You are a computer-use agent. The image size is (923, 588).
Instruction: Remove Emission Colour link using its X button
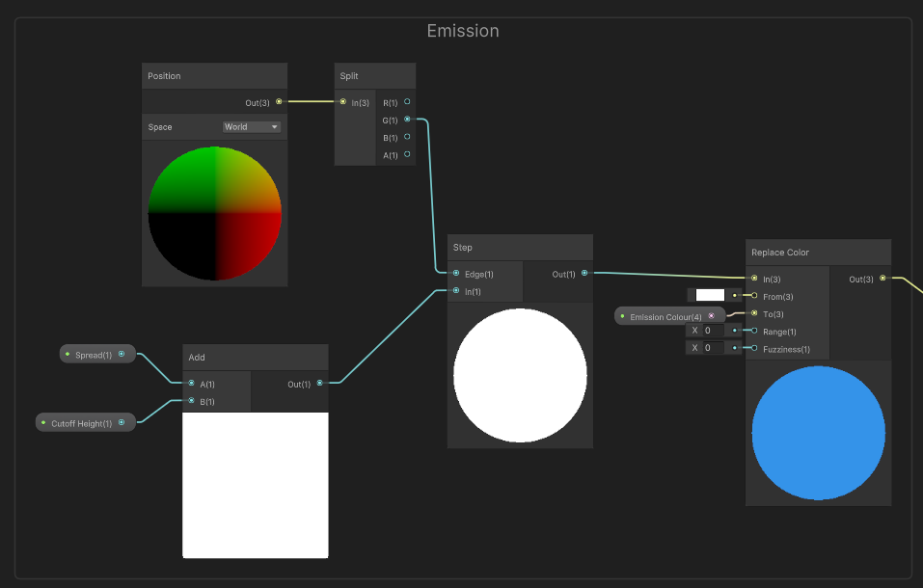(x=711, y=316)
